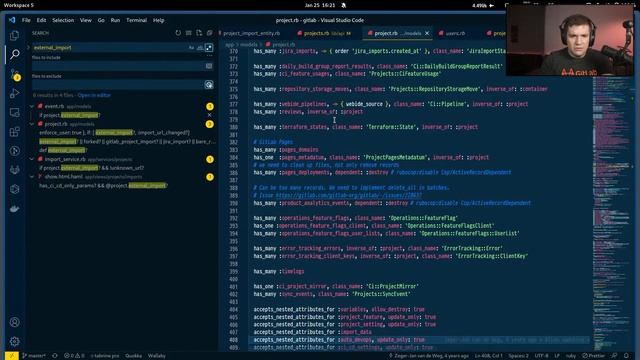
Task: Click the remote window indicator in the status bar
Action: point(11,356)
